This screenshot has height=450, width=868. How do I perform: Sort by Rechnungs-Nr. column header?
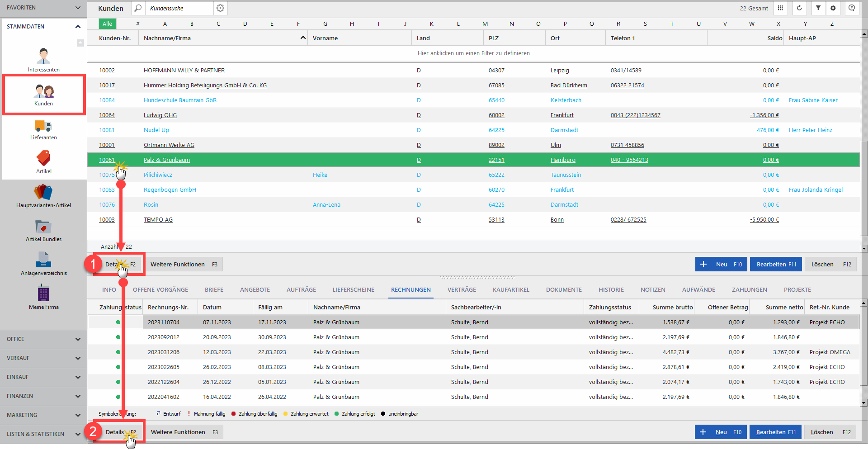coord(170,308)
